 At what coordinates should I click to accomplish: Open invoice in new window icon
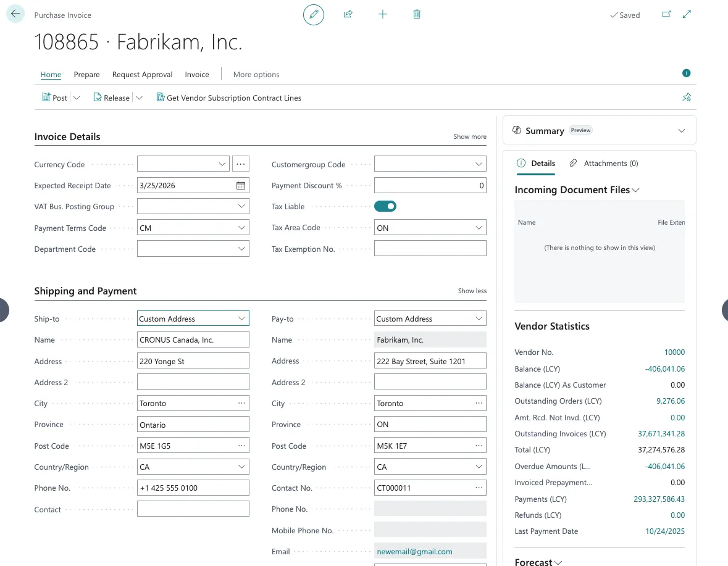click(666, 14)
